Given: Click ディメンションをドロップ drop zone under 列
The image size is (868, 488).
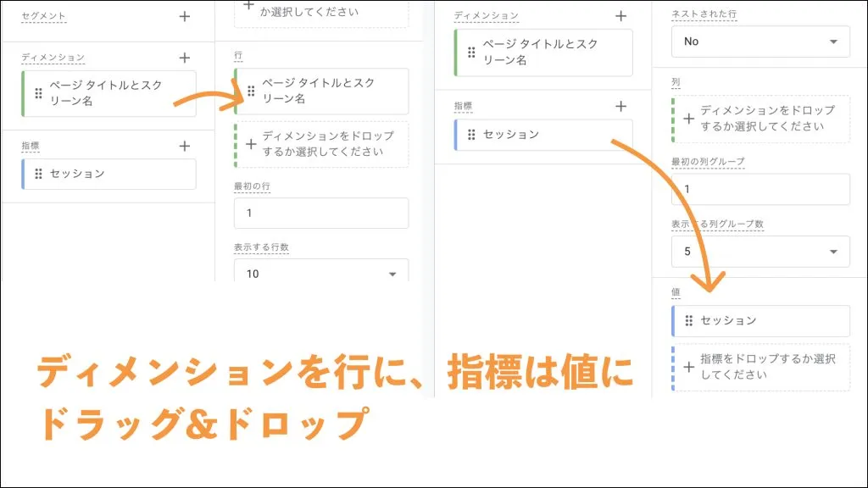Looking at the screenshot, I should [760, 119].
